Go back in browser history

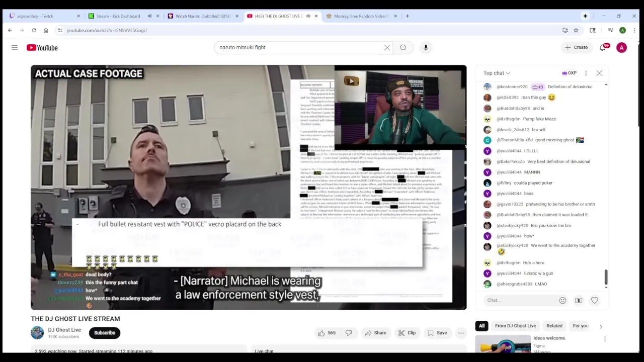[x=10, y=30]
